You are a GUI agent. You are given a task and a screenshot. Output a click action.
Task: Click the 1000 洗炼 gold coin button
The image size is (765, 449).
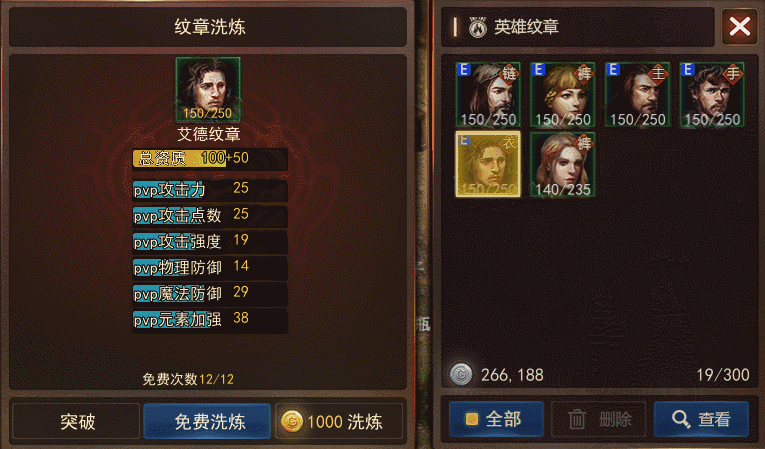click(x=339, y=421)
